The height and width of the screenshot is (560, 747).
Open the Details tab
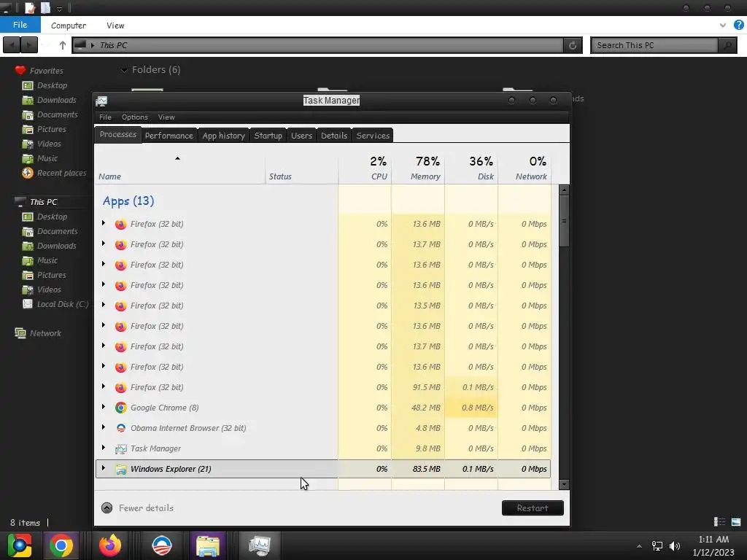334,136
